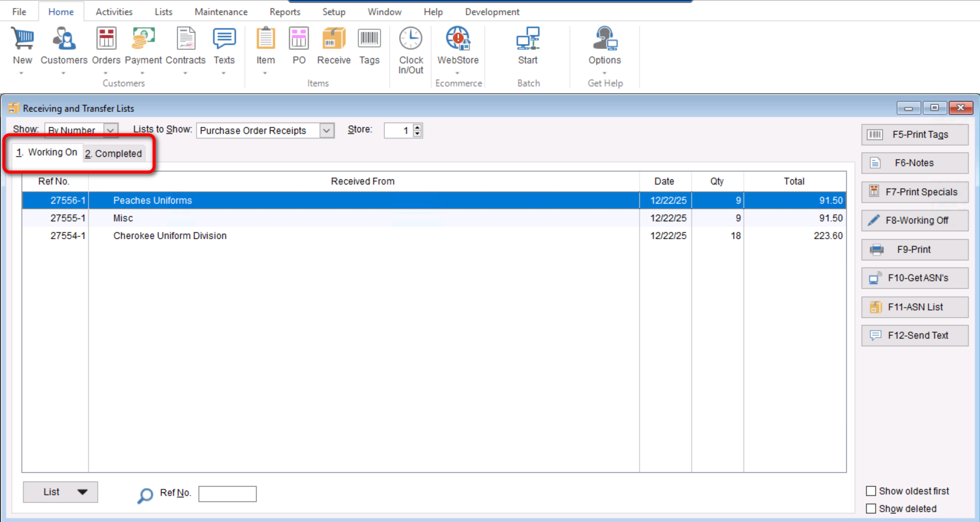The width and height of the screenshot is (980, 522).
Task: Launch the WebStore icon
Action: (x=458, y=39)
